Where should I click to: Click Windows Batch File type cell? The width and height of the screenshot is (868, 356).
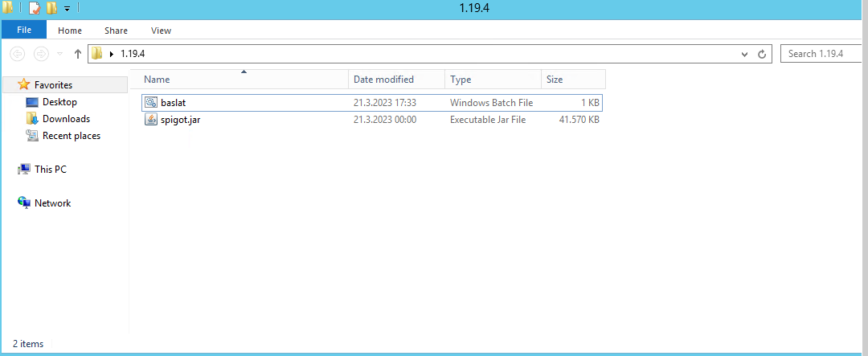[x=492, y=102]
